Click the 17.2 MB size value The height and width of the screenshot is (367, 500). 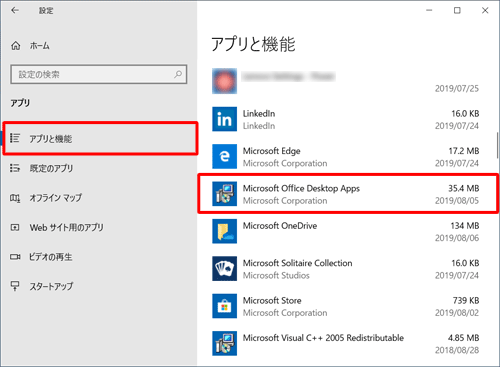pos(464,151)
